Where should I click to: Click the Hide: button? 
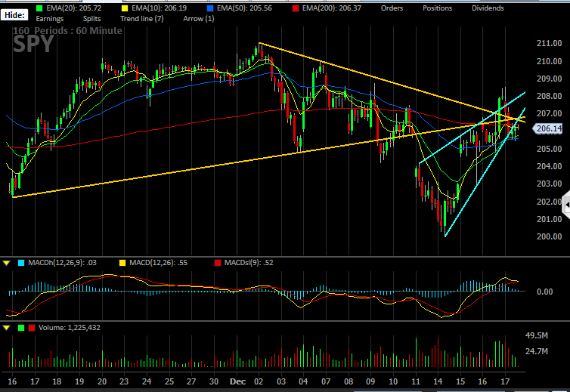click(14, 15)
